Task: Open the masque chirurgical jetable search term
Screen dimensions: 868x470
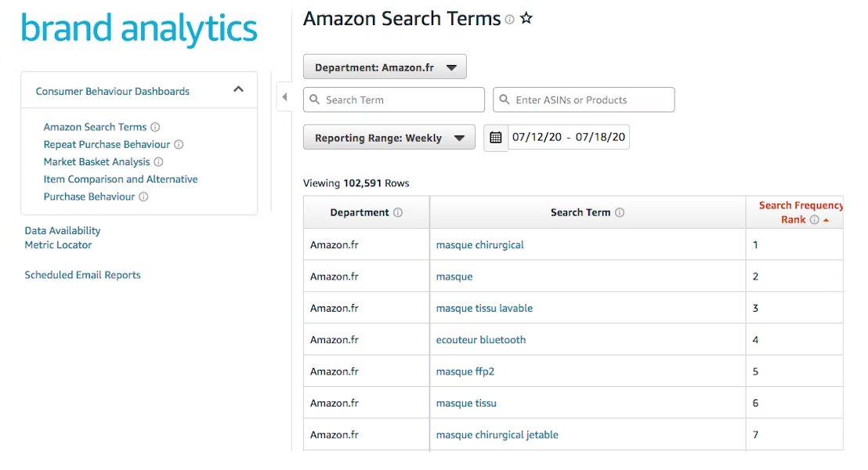Action: [x=497, y=435]
